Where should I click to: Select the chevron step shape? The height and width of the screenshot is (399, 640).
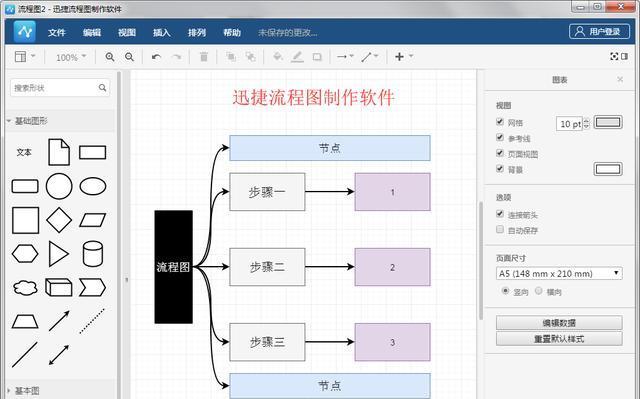point(93,288)
